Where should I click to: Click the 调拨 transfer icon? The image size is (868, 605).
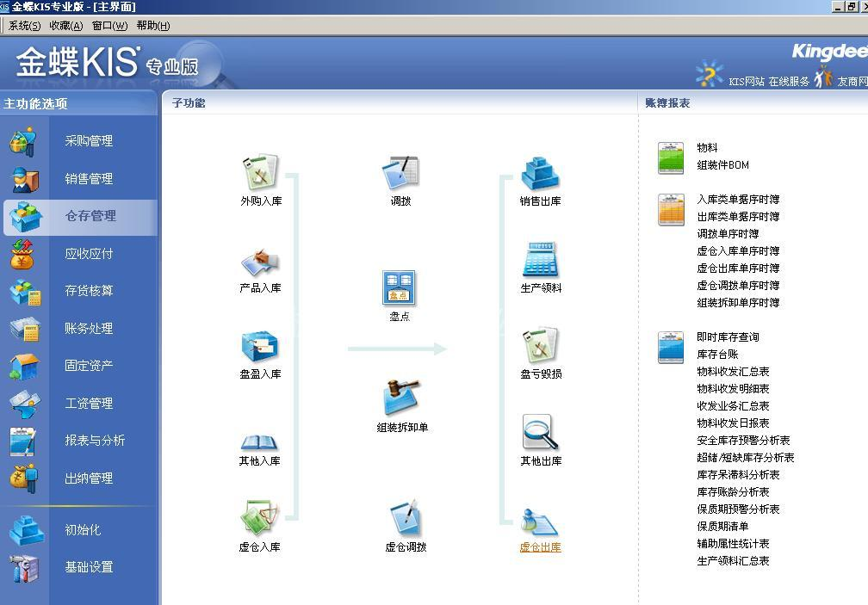(400, 172)
